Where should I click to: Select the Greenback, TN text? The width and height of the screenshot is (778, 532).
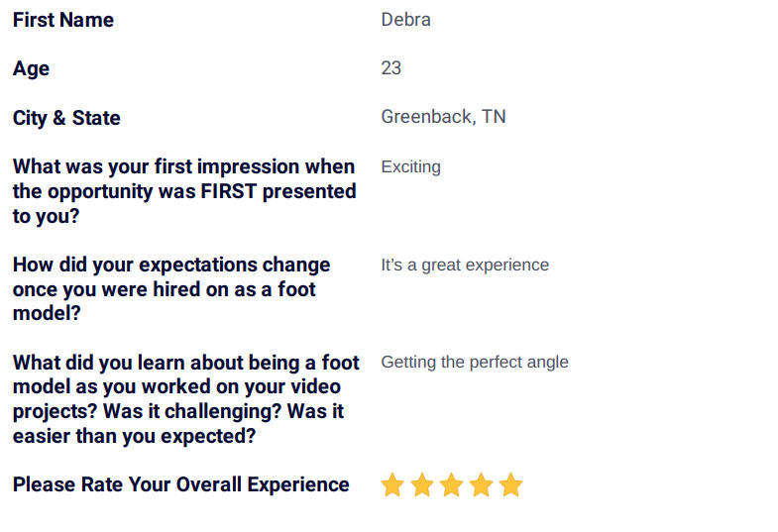point(443,117)
